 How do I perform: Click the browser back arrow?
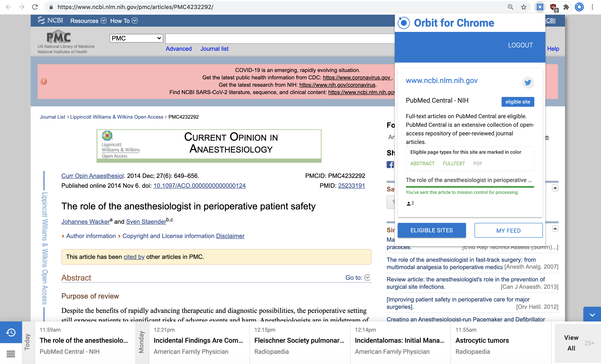click(x=9, y=7)
